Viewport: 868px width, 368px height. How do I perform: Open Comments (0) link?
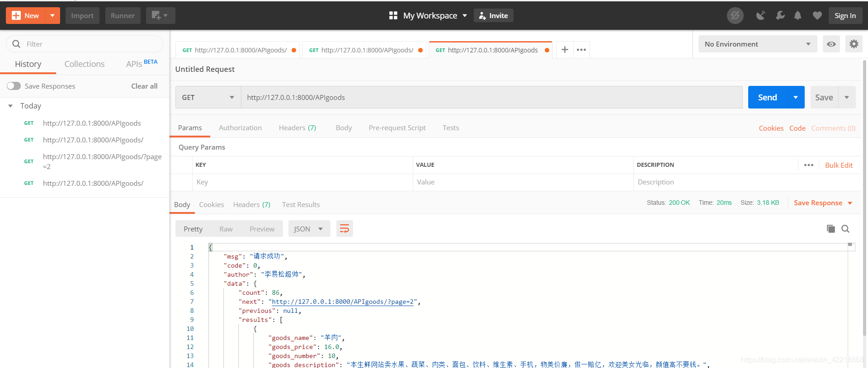click(x=833, y=128)
